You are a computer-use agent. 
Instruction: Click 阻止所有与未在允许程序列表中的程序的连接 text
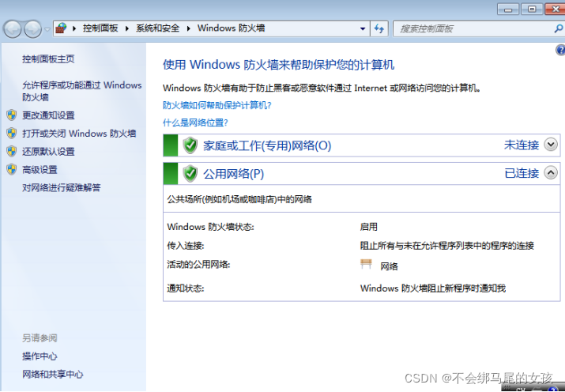[x=446, y=246]
